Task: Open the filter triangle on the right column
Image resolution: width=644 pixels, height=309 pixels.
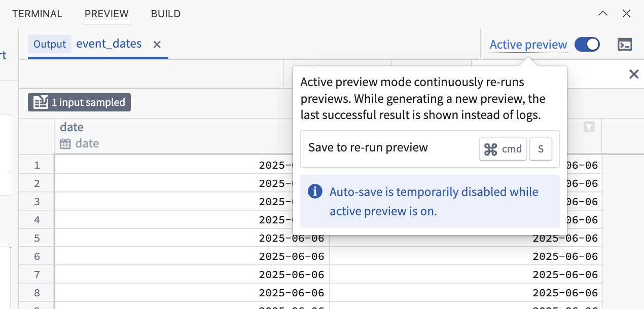Action: point(589,127)
